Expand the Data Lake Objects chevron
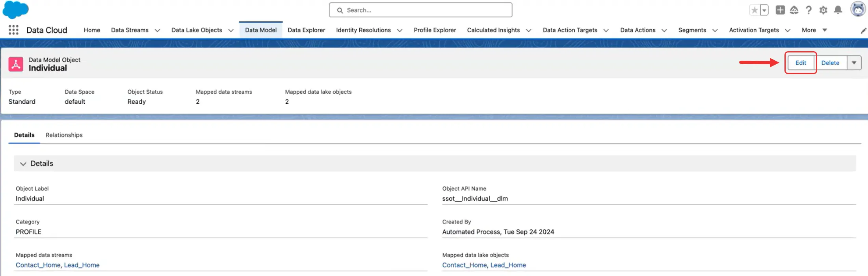868x276 pixels. (x=231, y=30)
